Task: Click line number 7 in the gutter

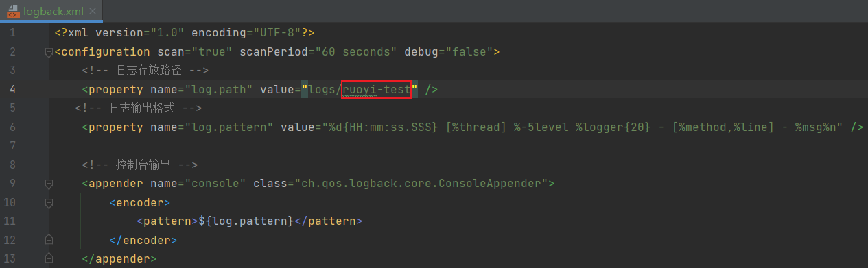Action: (x=13, y=146)
